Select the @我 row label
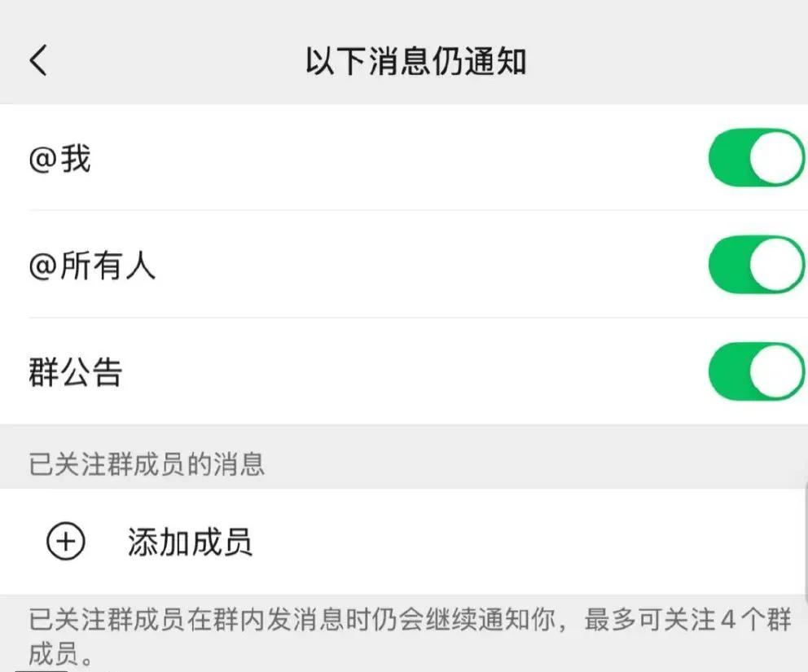 (59, 159)
